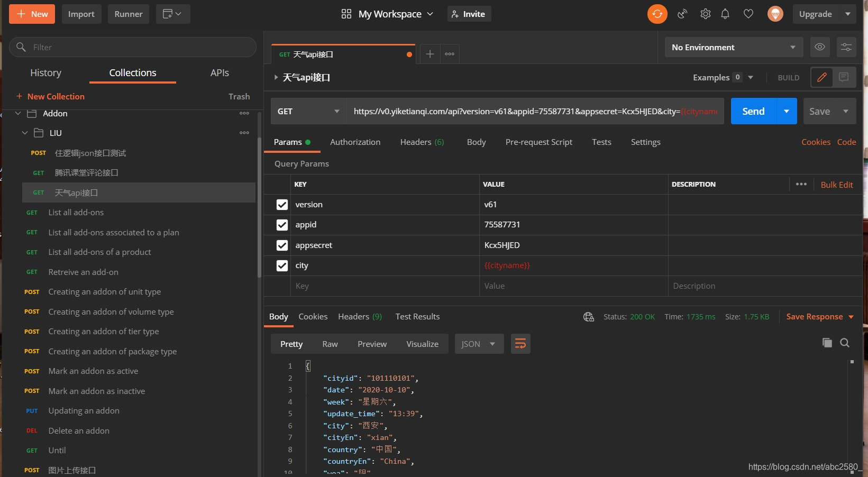Viewport: 868px width, 477px height.
Task: Collapse the Addon collection
Action: tap(18, 113)
